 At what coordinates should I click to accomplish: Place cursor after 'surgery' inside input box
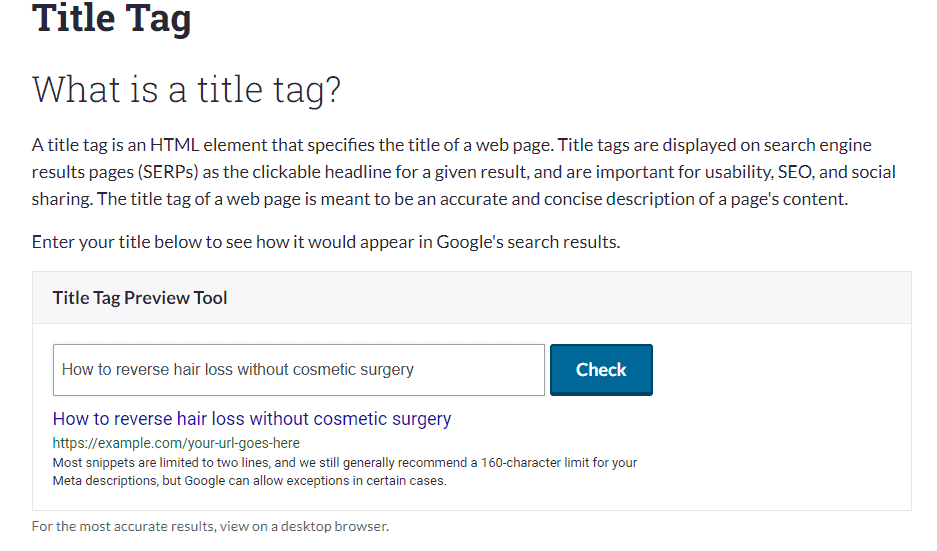pos(416,370)
